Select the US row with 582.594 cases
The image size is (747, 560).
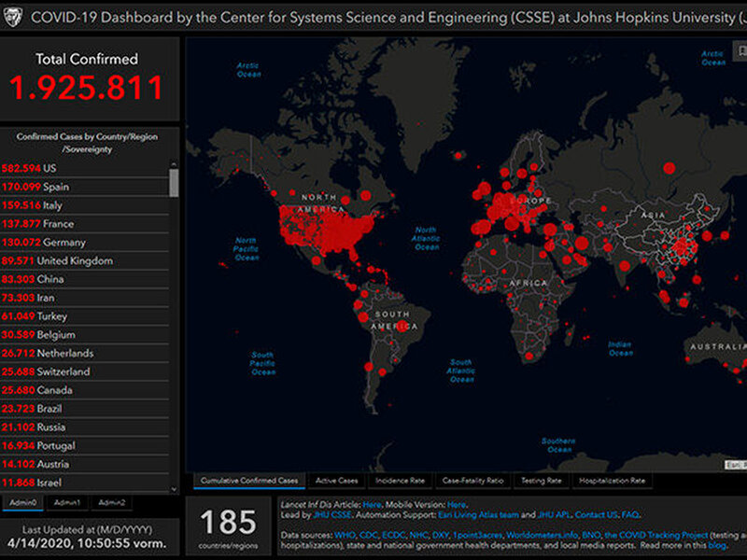[85, 168]
